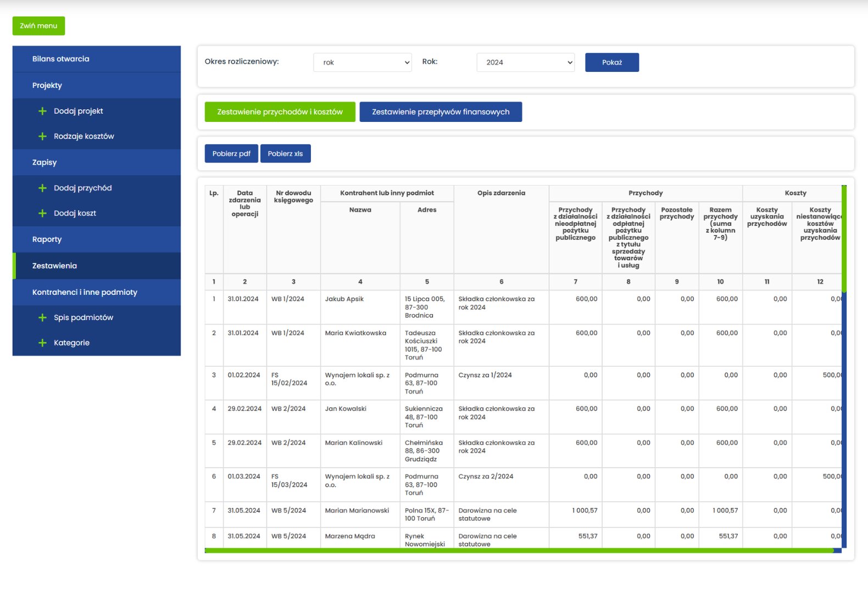The image size is (868, 593).
Task: Click the plus icon beside Dodaj przychód
Action: coord(42,188)
